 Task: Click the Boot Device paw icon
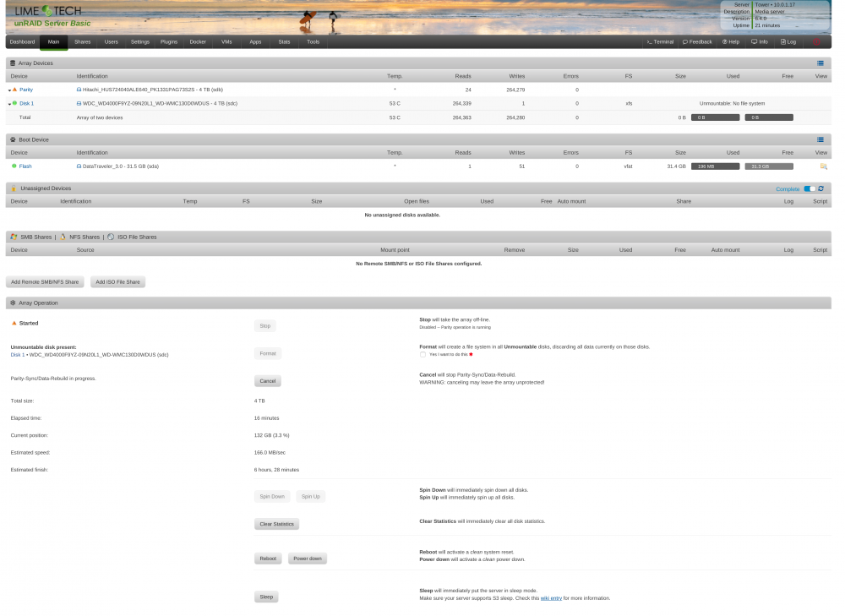(13, 139)
